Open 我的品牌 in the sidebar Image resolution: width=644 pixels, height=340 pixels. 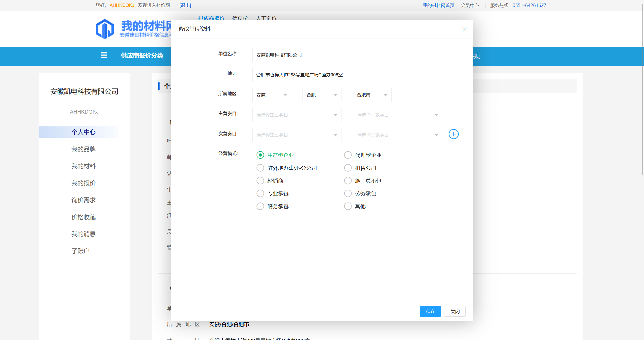pos(83,149)
